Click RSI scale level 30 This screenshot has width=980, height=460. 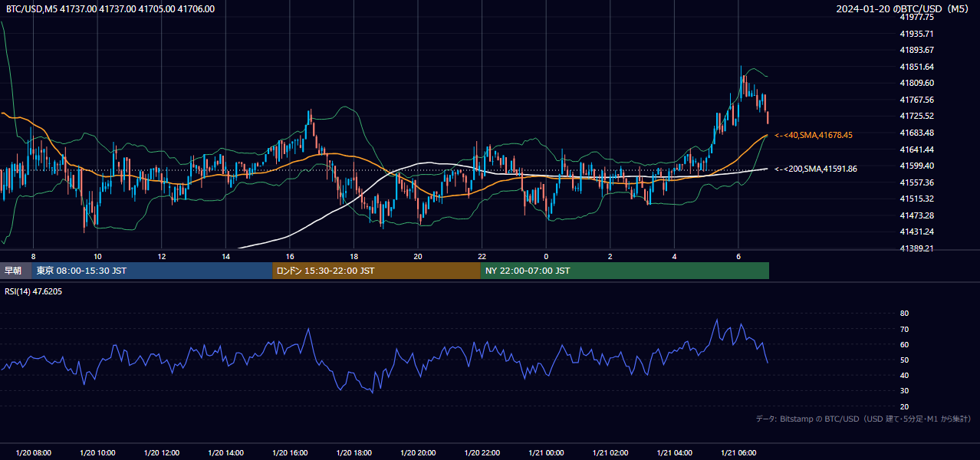click(904, 391)
